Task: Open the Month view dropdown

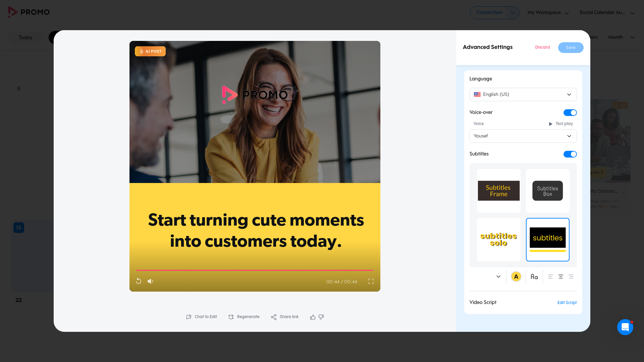Action: click(x=621, y=37)
